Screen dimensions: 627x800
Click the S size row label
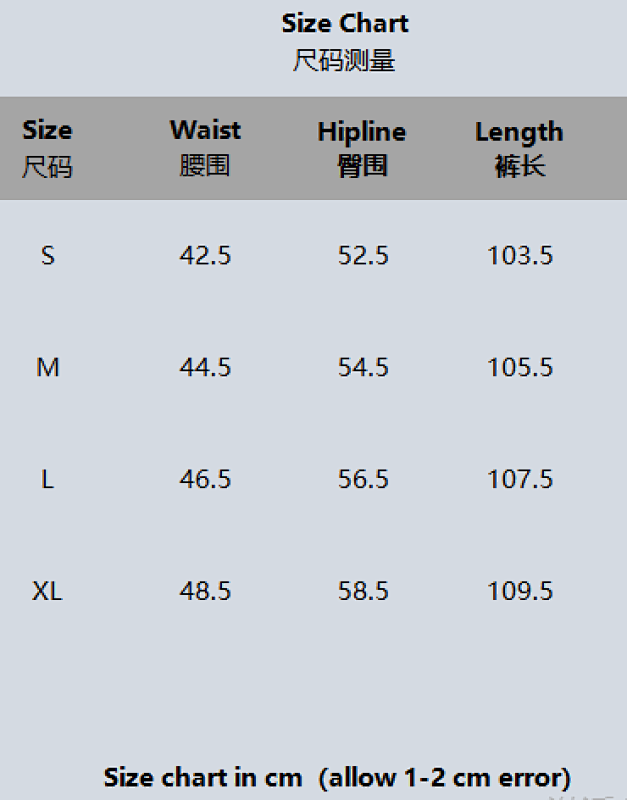47,255
